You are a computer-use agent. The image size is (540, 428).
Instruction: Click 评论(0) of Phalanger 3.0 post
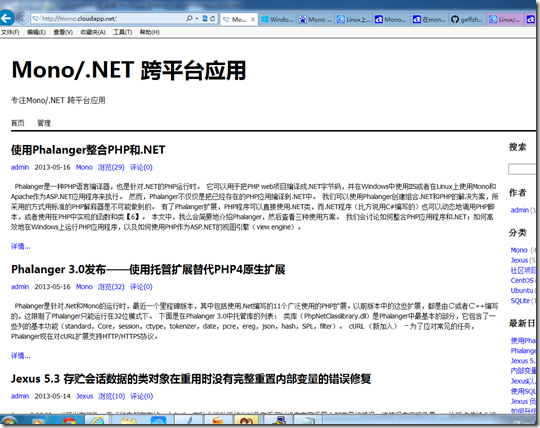pyautogui.click(x=141, y=287)
